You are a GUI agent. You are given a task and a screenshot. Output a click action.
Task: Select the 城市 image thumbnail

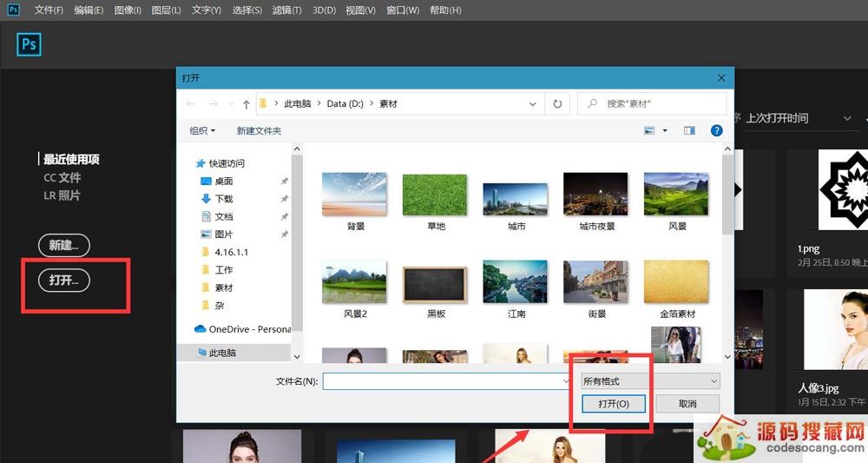516,202
